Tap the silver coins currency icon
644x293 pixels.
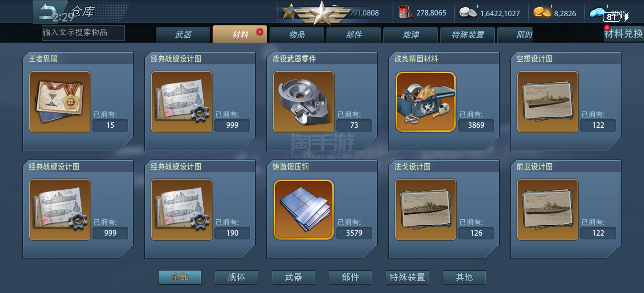pyautogui.click(x=468, y=12)
